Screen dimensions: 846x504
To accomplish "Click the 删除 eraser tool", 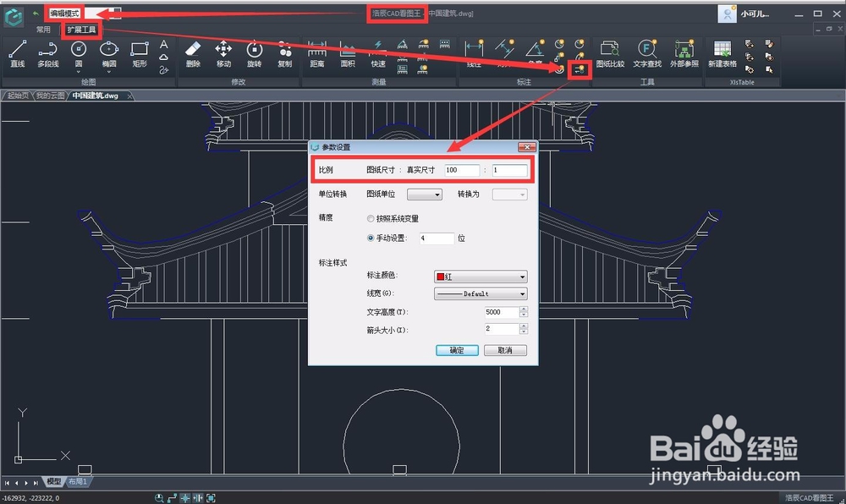I will pyautogui.click(x=193, y=54).
